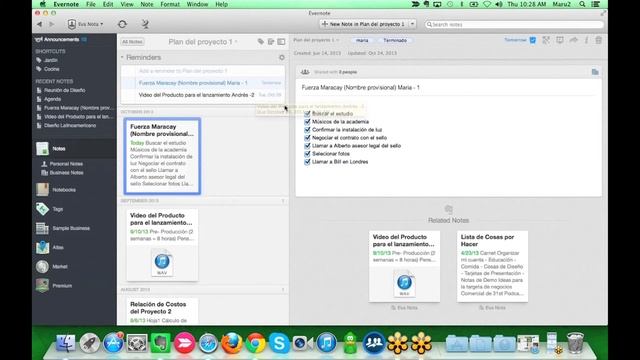Screen dimensions: 640x360
Task: Open the note info icon
Action: click(587, 40)
